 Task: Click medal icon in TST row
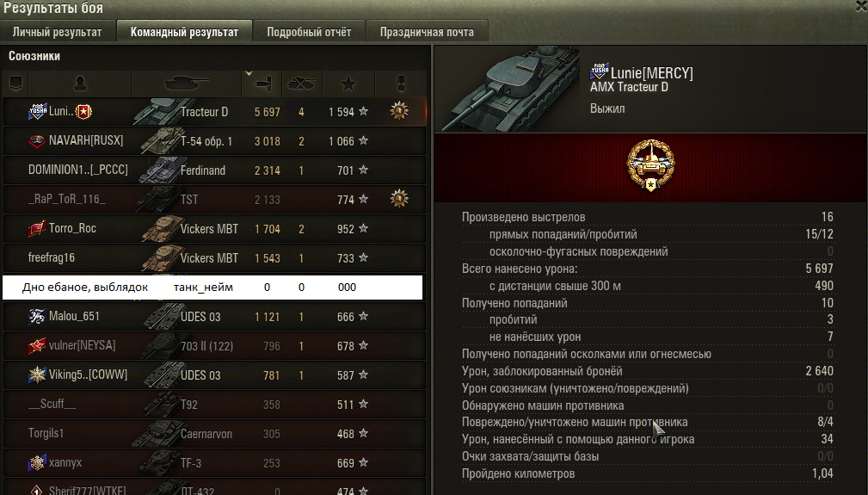[x=399, y=198]
